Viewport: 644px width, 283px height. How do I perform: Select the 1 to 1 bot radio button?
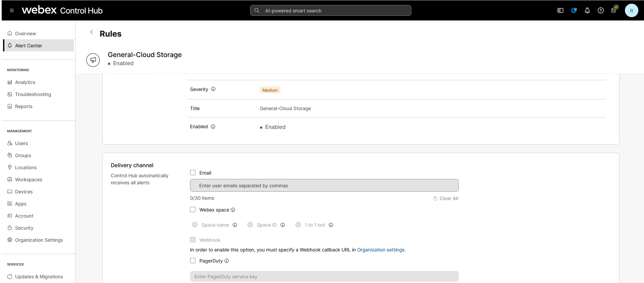click(298, 225)
